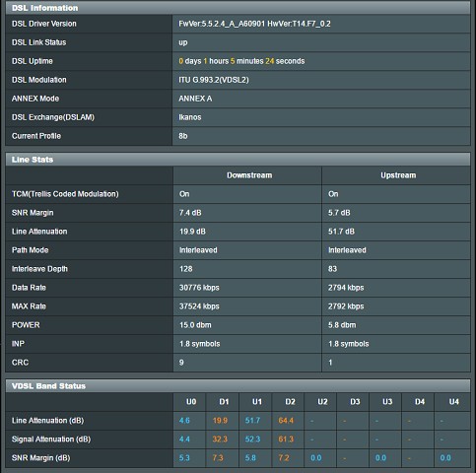This screenshot has height=473, width=476.
Task: Click the downstream MAX Rate 37524 kbps
Action: point(199,306)
